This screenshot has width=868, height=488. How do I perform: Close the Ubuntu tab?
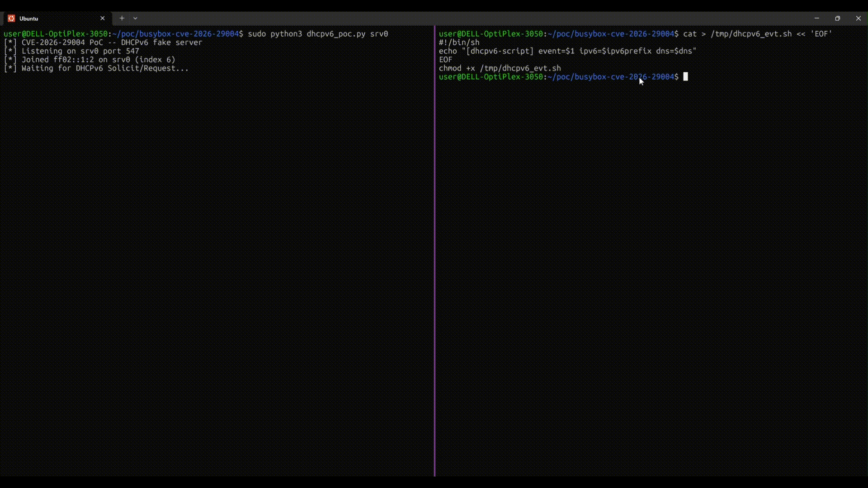[x=103, y=19]
